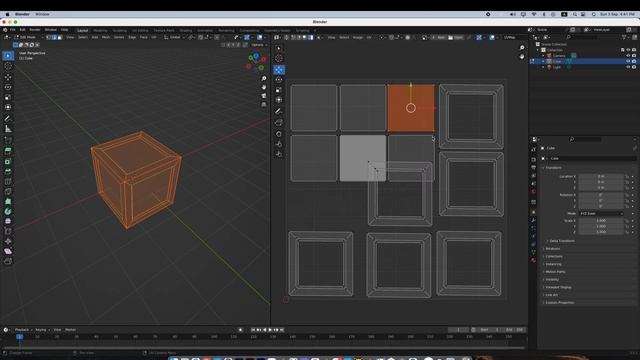Viewport: 640px width, 360px height.
Task: Collapse the Transform panel
Action: (x=552, y=168)
